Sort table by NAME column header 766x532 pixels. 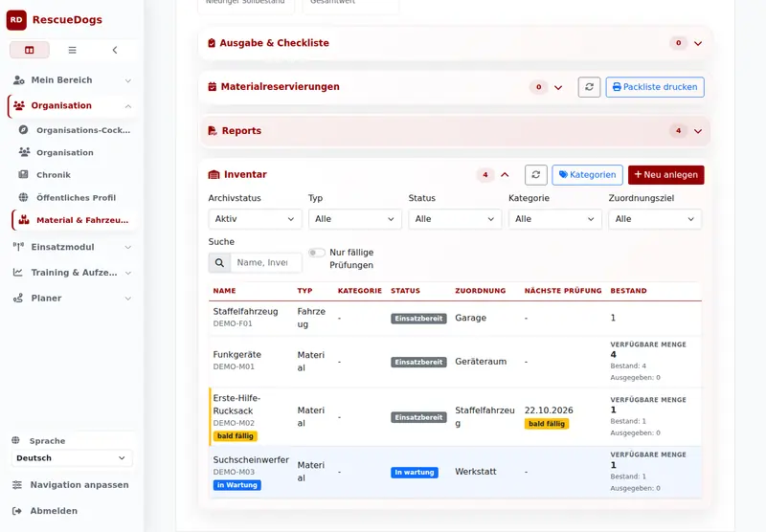click(x=224, y=291)
